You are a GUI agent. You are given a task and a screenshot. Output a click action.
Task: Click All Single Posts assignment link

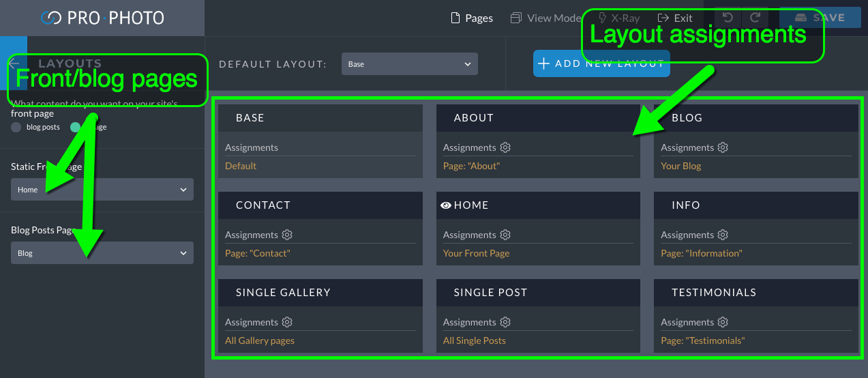coord(475,340)
